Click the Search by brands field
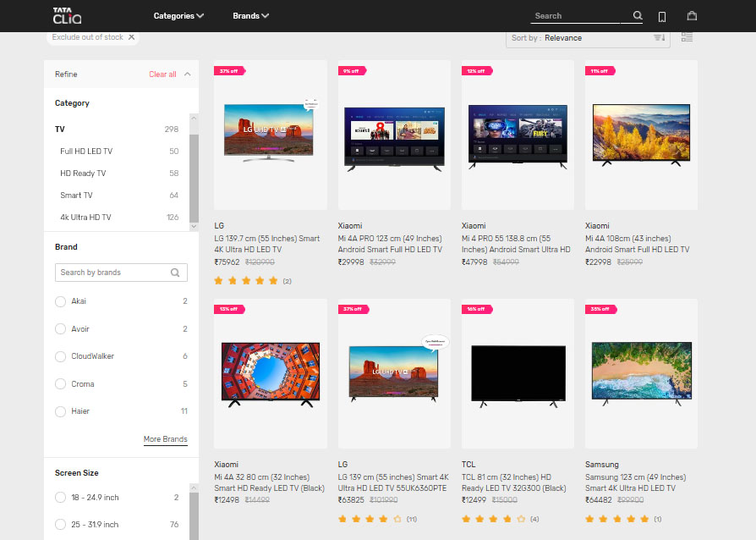 (x=121, y=273)
